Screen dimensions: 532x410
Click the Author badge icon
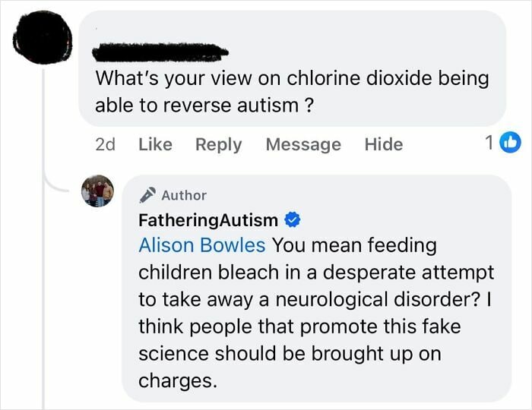click(x=147, y=195)
